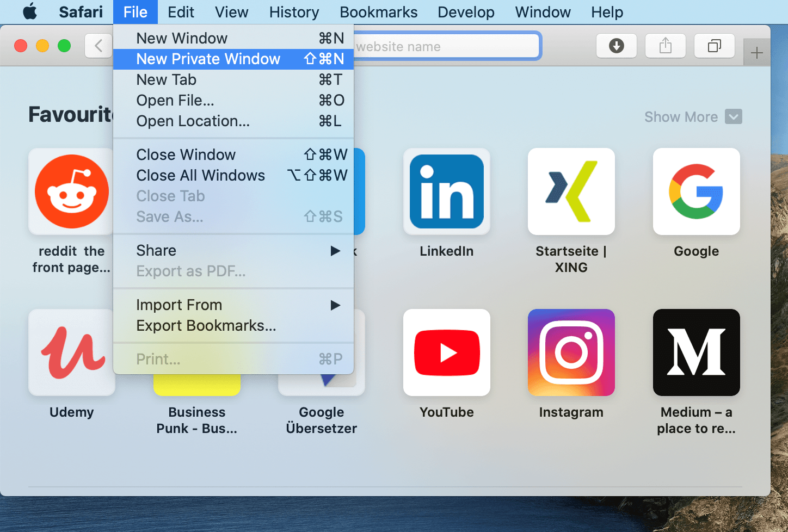788x532 pixels.
Task: Open the History menu
Action: click(x=294, y=12)
